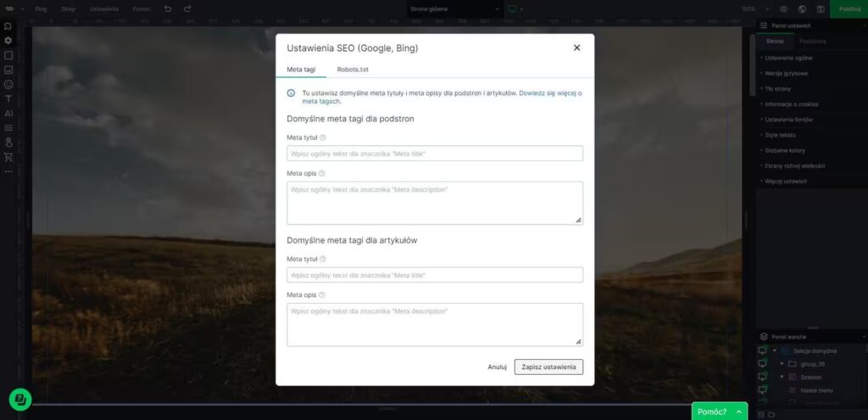This screenshot has height=420, width=868.
Task: Expand Ustawienia ogólne section
Action: click(x=788, y=58)
